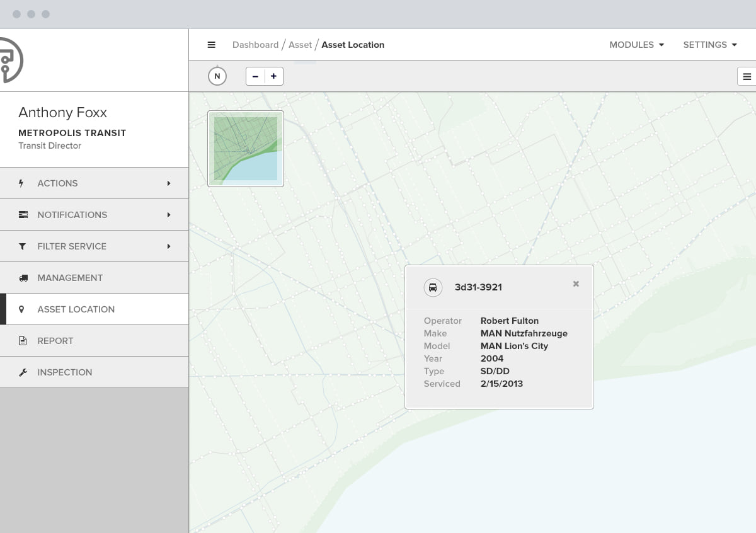Image resolution: width=756 pixels, height=533 pixels.
Task: Open the map options list icon
Action: tap(747, 76)
